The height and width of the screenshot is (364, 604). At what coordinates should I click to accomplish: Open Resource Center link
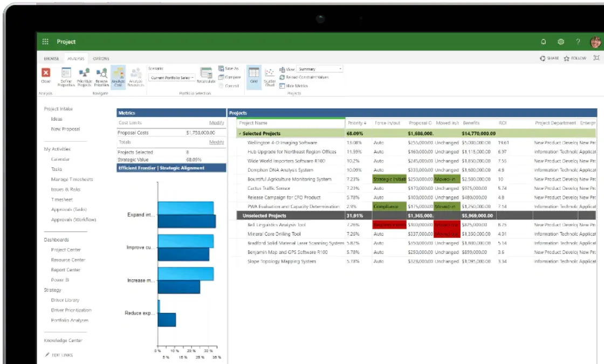point(68,259)
